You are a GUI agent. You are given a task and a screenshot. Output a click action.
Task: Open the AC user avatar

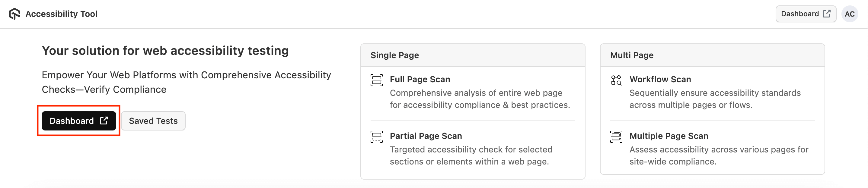[850, 14]
